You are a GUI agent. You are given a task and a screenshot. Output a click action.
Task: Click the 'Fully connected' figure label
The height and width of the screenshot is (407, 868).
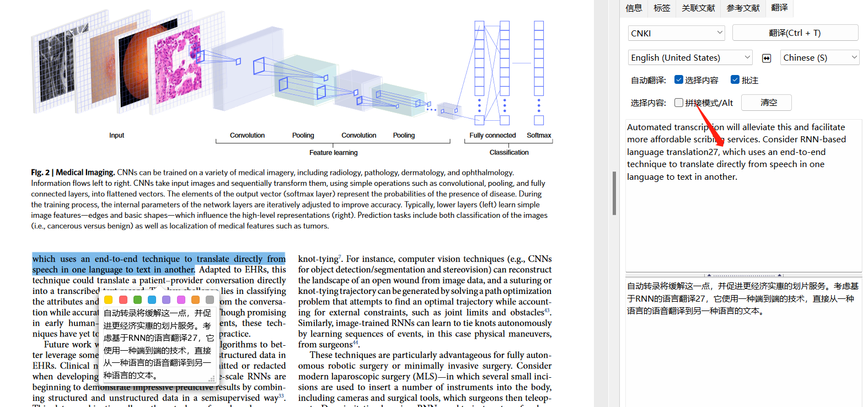[x=492, y=135]
